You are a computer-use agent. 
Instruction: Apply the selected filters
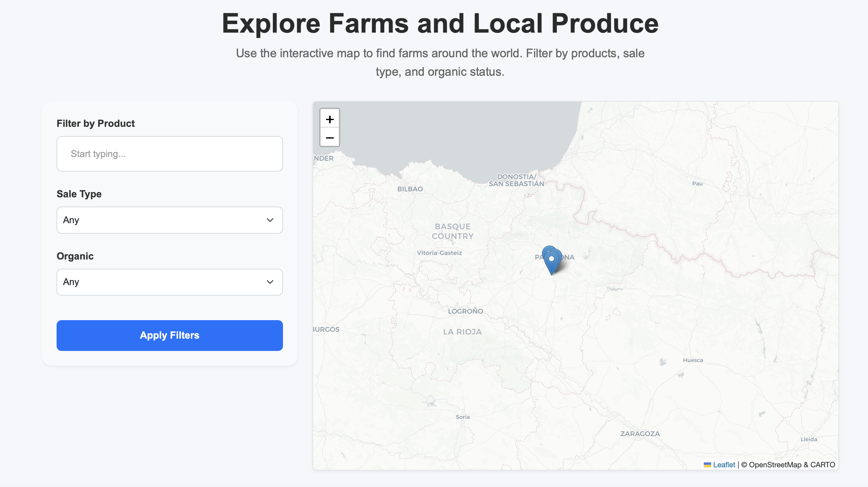click(x=169, y=335)
